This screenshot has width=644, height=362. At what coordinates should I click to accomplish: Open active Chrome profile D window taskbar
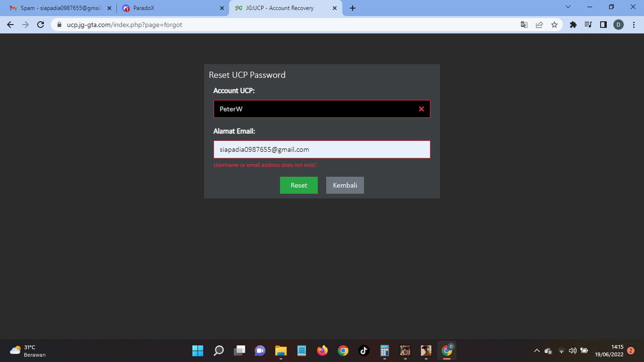[x=447, y=350]
